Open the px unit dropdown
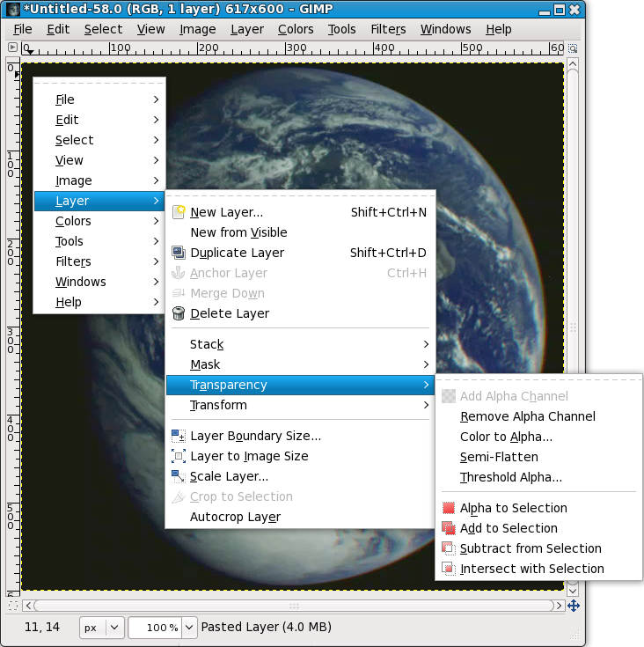644x647 pixels. pos(114,628)
